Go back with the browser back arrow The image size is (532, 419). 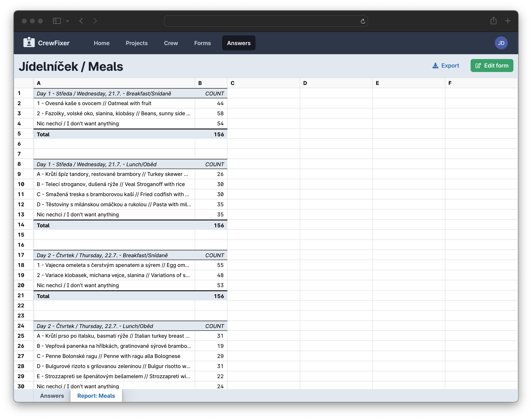[81, 21]
